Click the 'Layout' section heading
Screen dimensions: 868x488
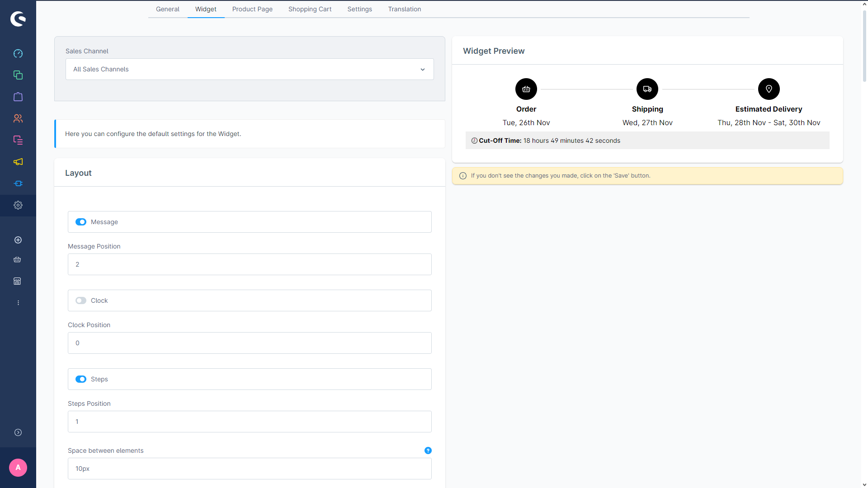click(78, 173)
